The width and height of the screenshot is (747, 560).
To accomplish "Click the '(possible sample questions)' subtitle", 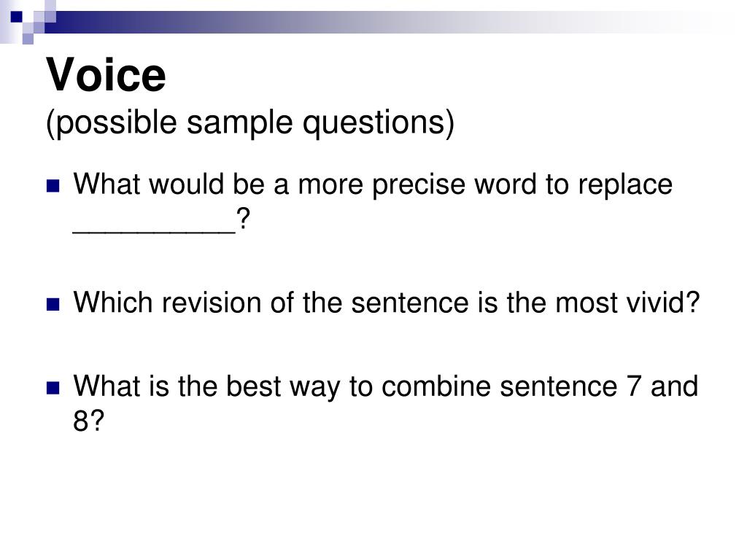I will tap(250, 123).
